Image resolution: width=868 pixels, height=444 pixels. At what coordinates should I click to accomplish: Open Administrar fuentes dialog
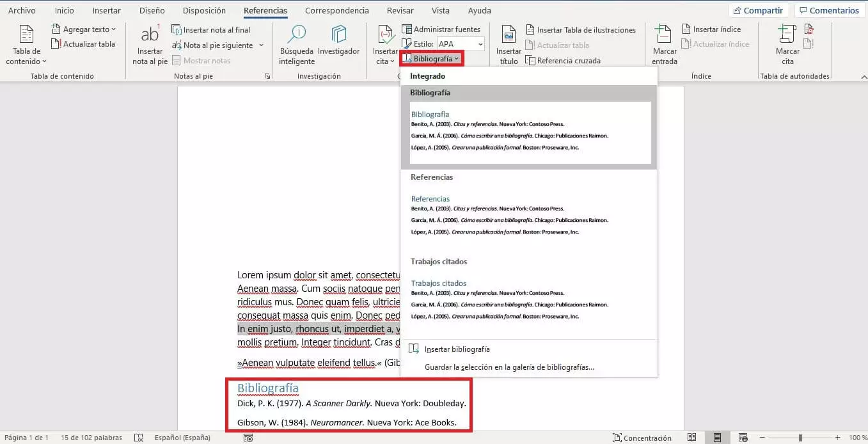pyautogui.click(x=441, y=29)
